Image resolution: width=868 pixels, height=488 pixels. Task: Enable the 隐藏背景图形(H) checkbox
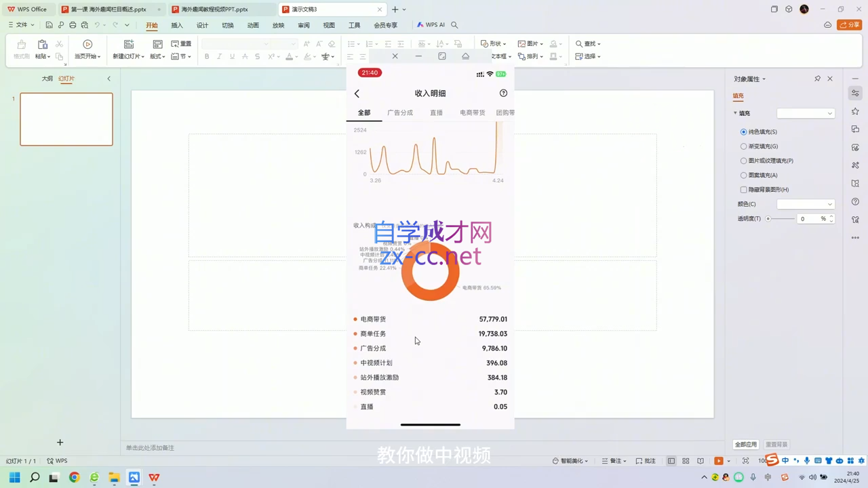pyautogui.click(x=744, y=190)
